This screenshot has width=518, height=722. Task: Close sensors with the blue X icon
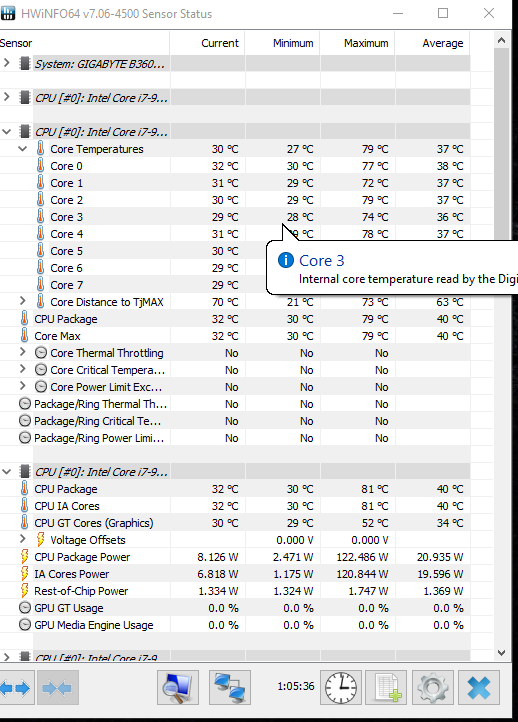click(479, 687)
